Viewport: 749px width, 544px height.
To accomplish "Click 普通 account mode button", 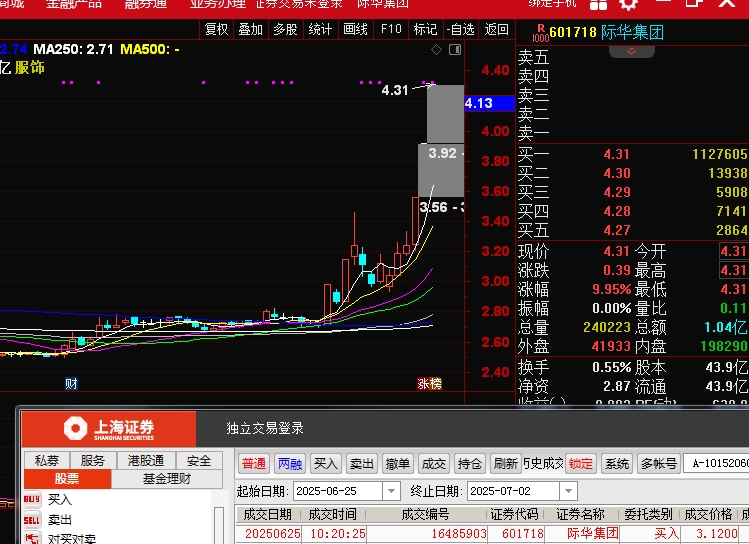I will (x=254, y=463).
